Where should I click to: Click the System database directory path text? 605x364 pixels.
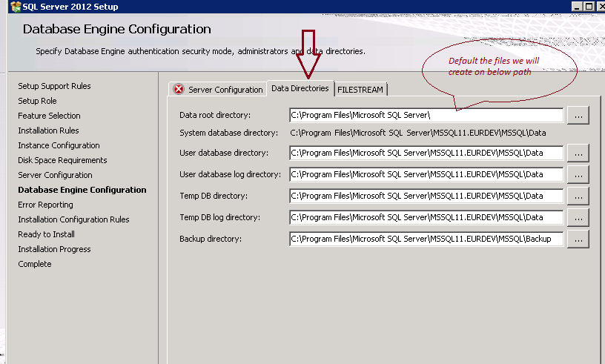pos(418,133)
